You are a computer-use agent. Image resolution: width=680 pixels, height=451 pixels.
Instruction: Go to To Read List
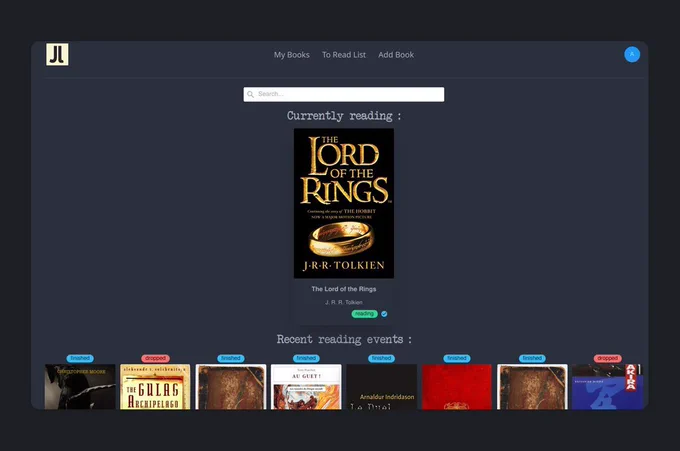pos(344,55)
